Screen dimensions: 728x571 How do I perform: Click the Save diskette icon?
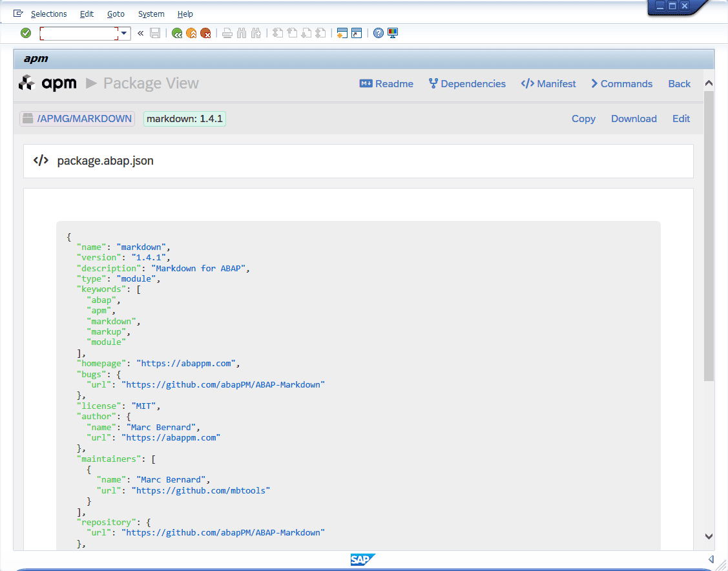155,33
